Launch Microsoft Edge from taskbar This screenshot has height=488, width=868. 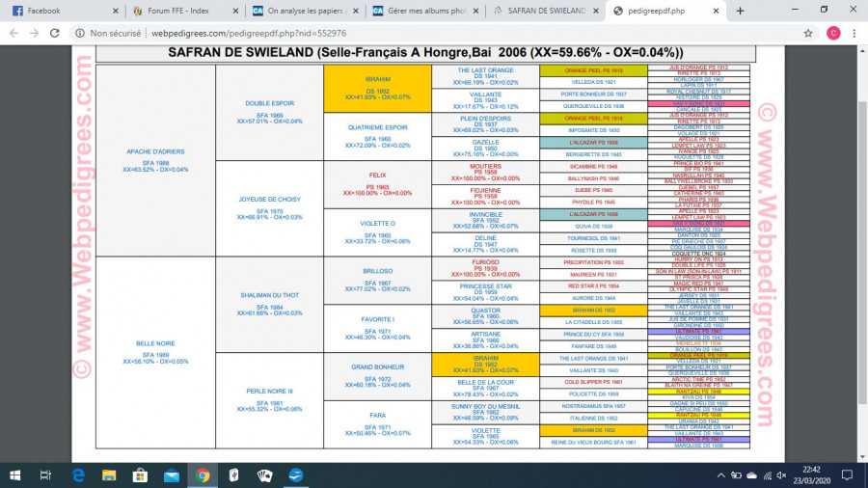click(x=78, y=475)
